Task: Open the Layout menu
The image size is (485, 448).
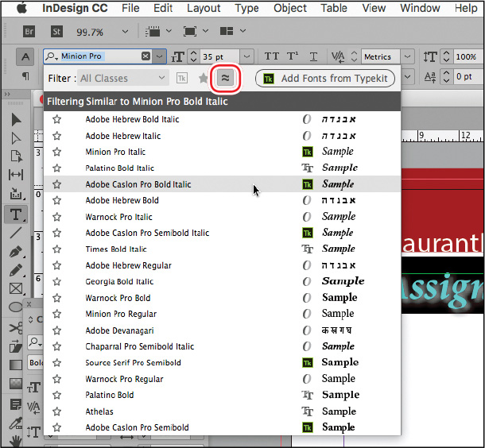Action: tap(204, 9)
